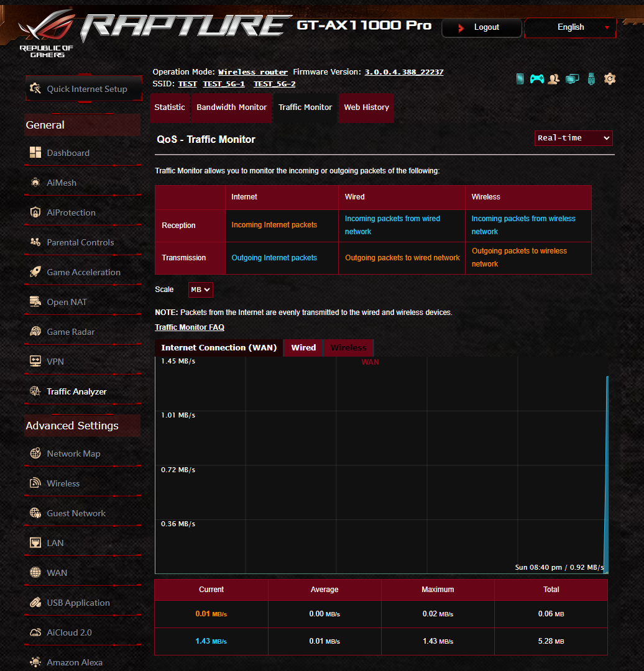Click the TEST_5G-1 SSID link
Image resolution: width=644 pixels, height=671 pixels.
coord(224,84)
